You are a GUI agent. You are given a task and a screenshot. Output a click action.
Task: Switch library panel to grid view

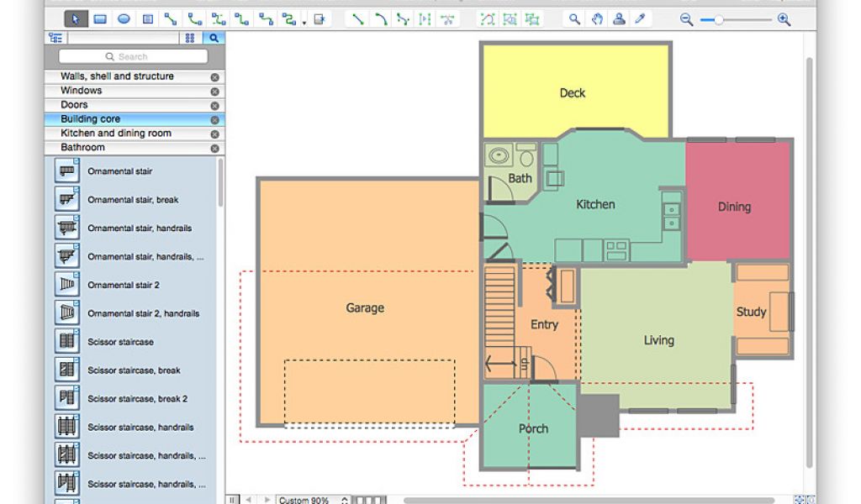tap(192, 38)
